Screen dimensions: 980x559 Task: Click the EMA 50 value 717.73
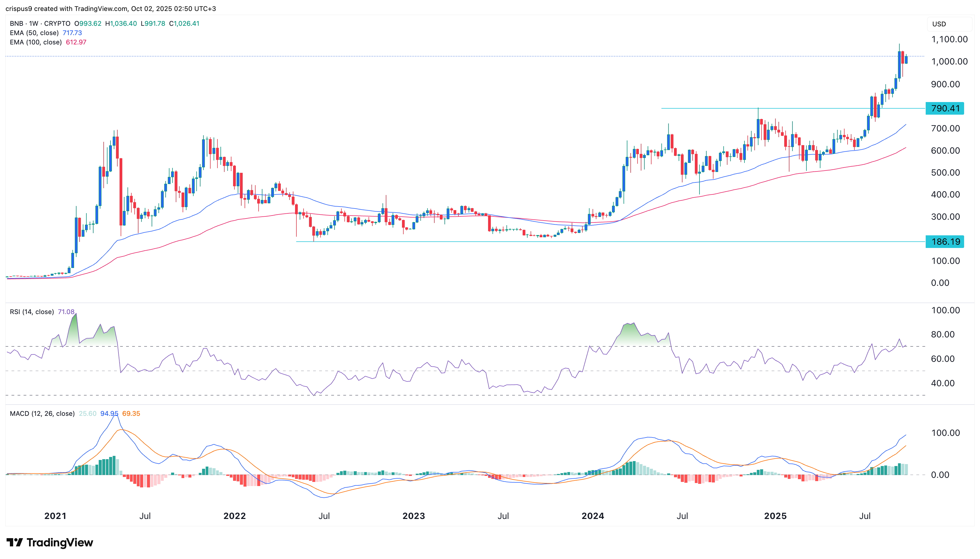72,33
